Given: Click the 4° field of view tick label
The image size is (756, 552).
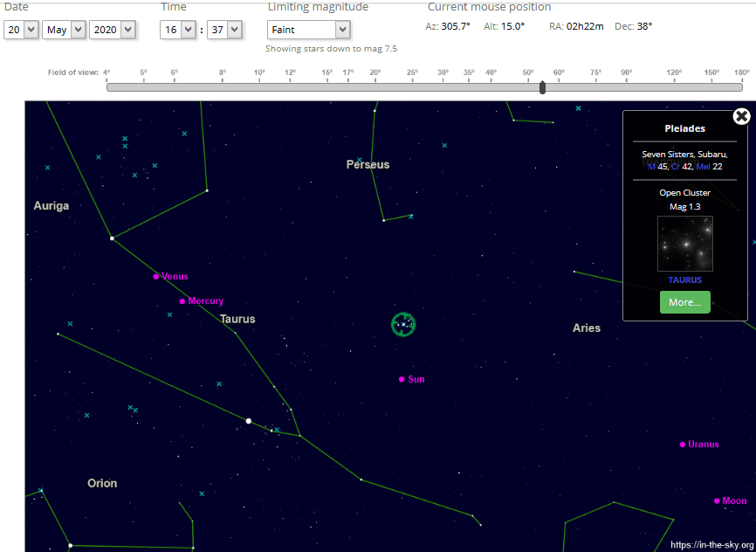Looking at the screenshot, I should coord(107,72).
